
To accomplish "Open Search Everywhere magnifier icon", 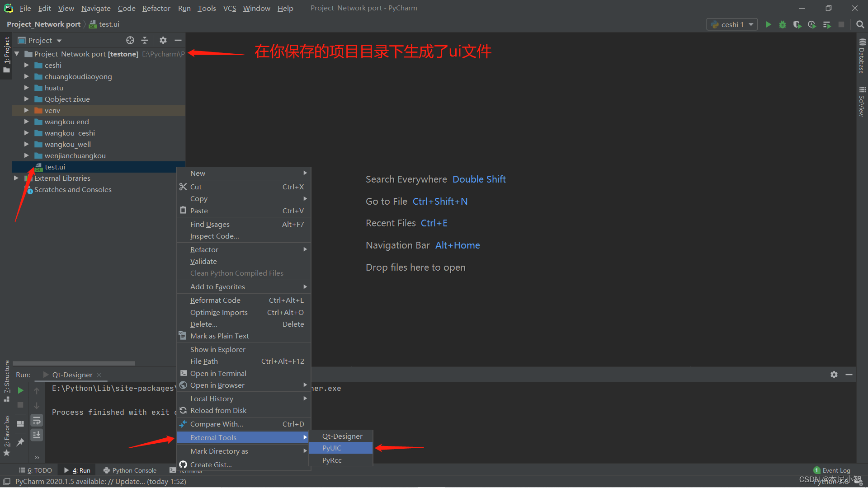I will click(x=860, y=24).
